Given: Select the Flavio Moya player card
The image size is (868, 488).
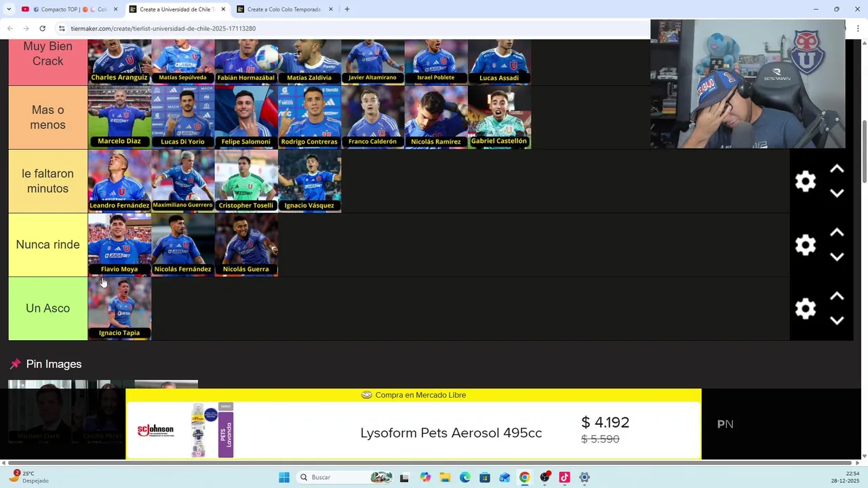Looking at the screenshot, I should pos(119,245).
